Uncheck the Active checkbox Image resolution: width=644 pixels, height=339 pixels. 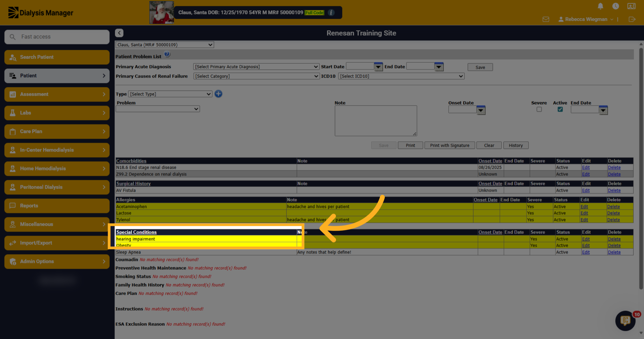click(560, 109)
